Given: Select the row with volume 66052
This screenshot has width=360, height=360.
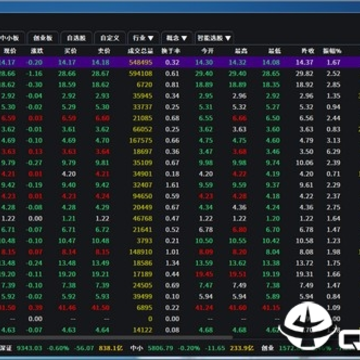Looking at the screenshot, I should coord(180,129).
